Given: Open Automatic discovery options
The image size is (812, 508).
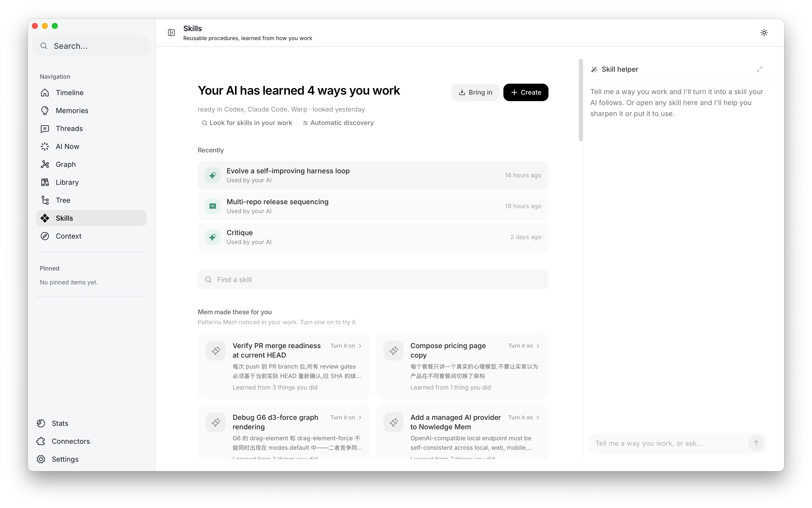Looking at the screenshot, I should (338, 123).
